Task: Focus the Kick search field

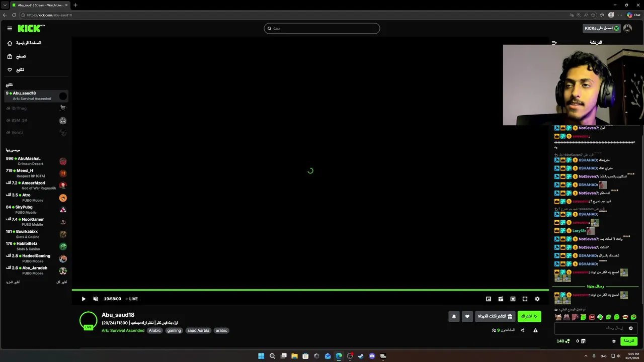Action: [321, 29]
